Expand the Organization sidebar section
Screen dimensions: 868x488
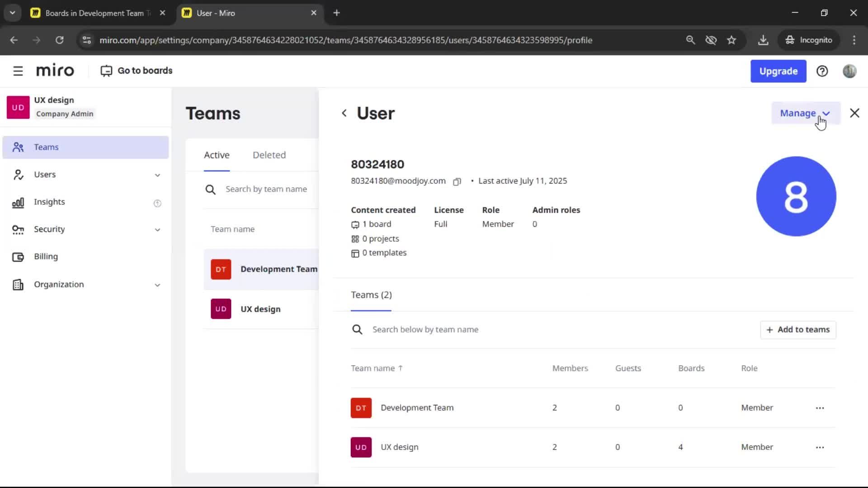click(85, 284)
